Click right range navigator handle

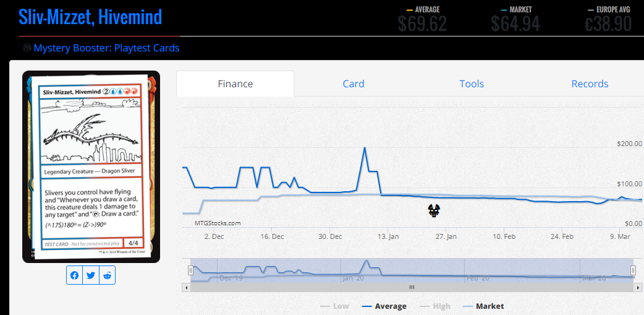click(633, 270)
